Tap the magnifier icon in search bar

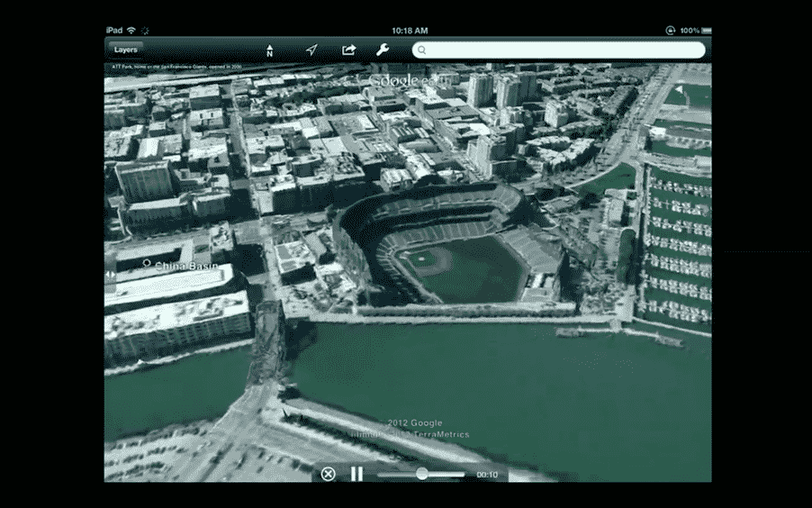pyautogui.click(x=421, y=50)
